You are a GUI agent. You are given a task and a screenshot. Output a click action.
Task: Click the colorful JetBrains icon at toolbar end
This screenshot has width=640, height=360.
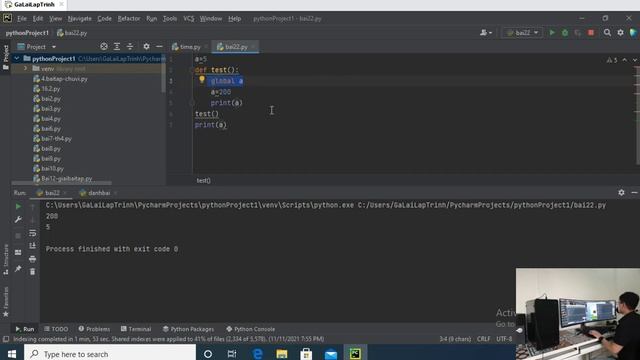coord(633,33)
